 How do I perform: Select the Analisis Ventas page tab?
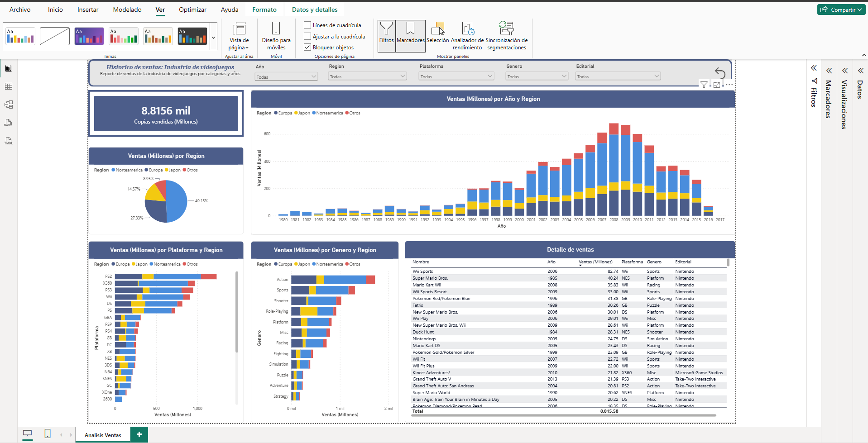(x=103, y=435)
